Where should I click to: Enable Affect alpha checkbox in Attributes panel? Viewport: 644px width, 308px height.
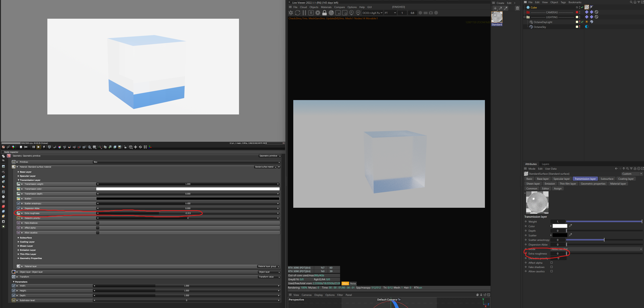click(552, 263)
